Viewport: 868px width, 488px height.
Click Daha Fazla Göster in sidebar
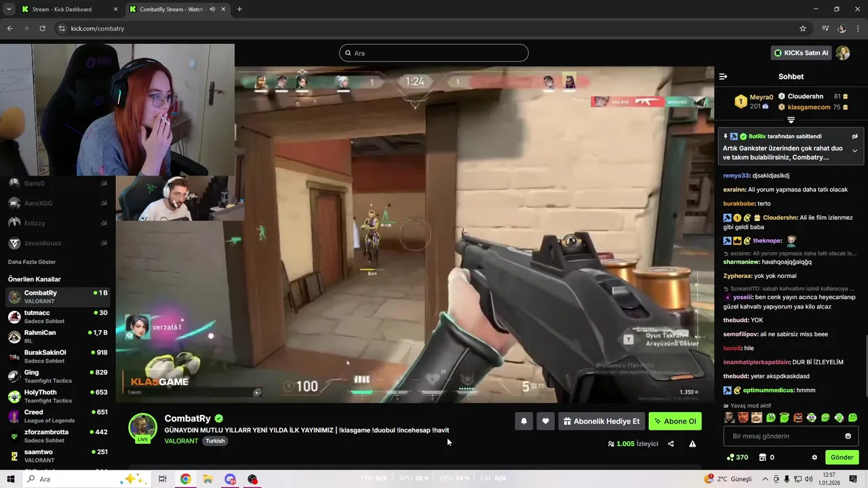(x=32, y=262)
